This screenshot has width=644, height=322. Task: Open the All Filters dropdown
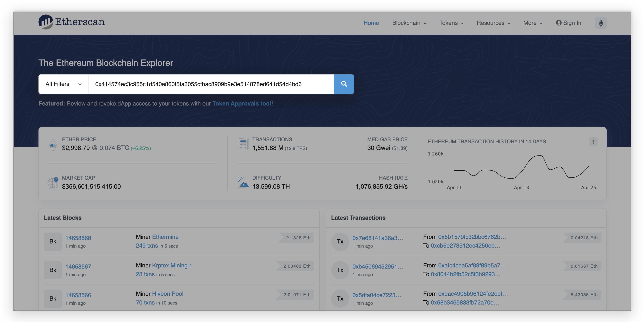pyautogui.click(x=64, y=84)
